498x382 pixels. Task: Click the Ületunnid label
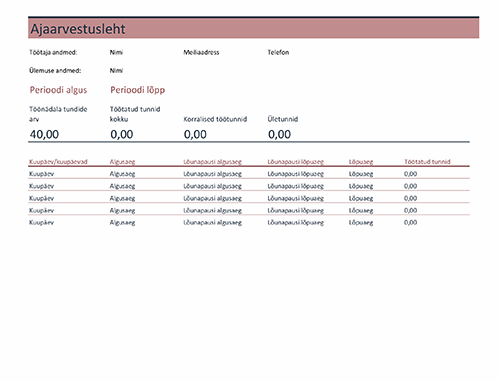[283, 119]
